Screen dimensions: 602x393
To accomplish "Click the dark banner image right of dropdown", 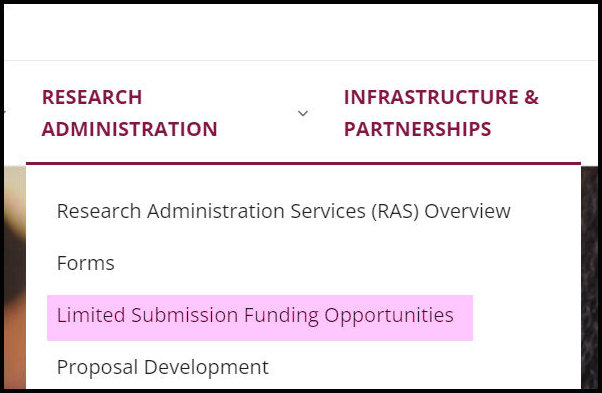I will click(589, 277).
